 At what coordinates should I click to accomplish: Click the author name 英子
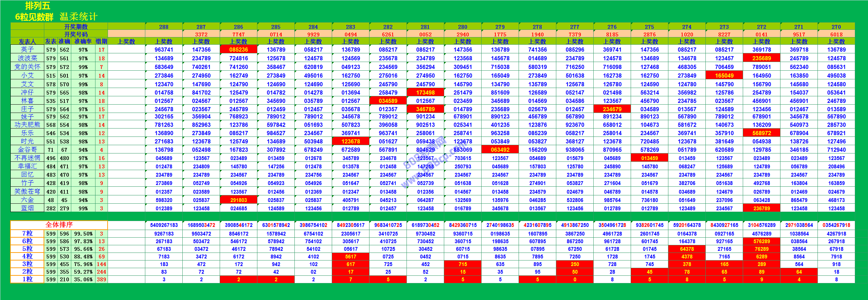click(x=27, y=50)
